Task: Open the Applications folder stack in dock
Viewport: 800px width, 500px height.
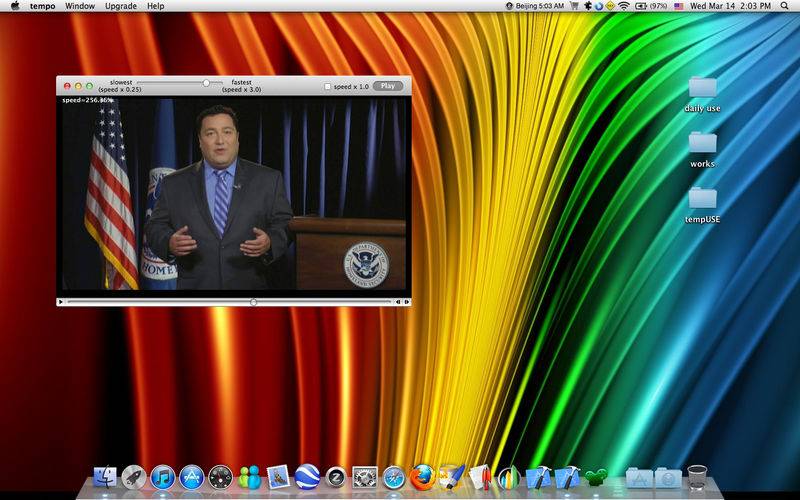Action: pos(639,478)
